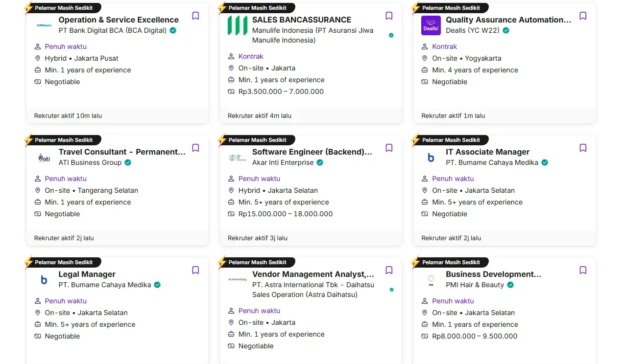Bookmark the Legal Manager job
625x364 pixels.
click(x=195, y=270)
